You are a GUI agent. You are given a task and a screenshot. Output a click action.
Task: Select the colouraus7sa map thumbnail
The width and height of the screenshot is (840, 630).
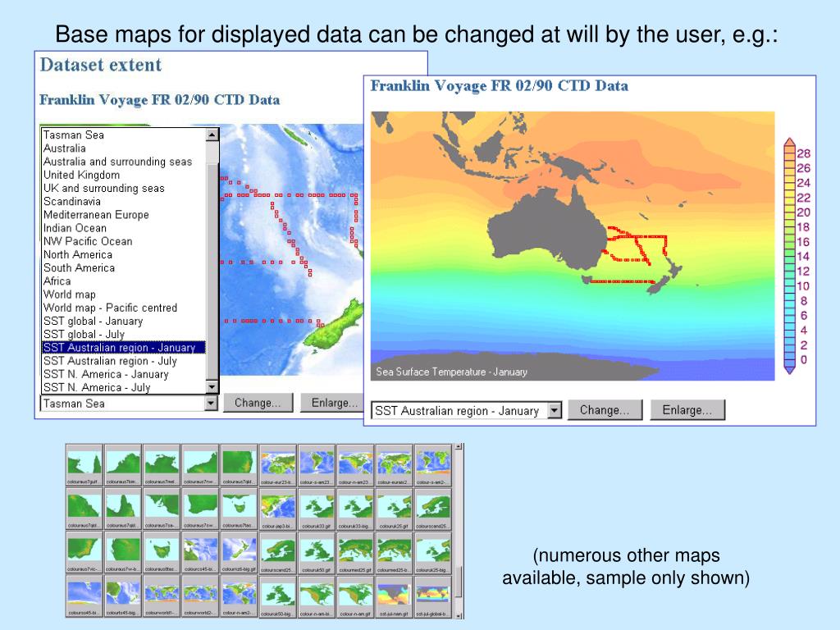click(x=162, y=509)
